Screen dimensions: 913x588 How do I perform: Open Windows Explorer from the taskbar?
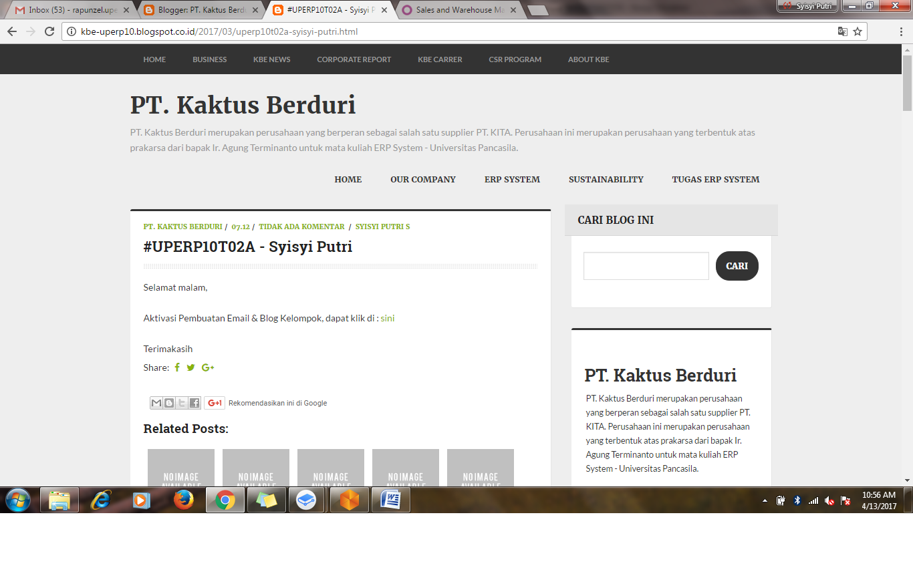tap(59, 500)
